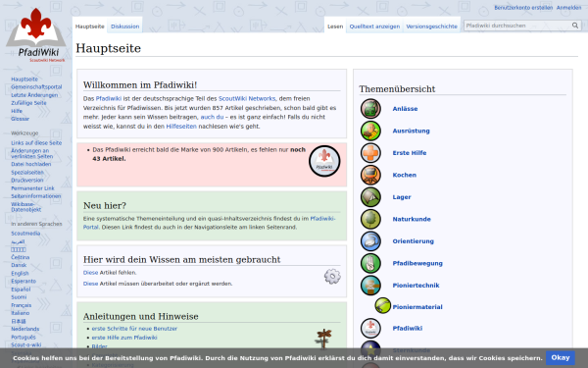Click the PfadiWiki logo

click(36, 35)
